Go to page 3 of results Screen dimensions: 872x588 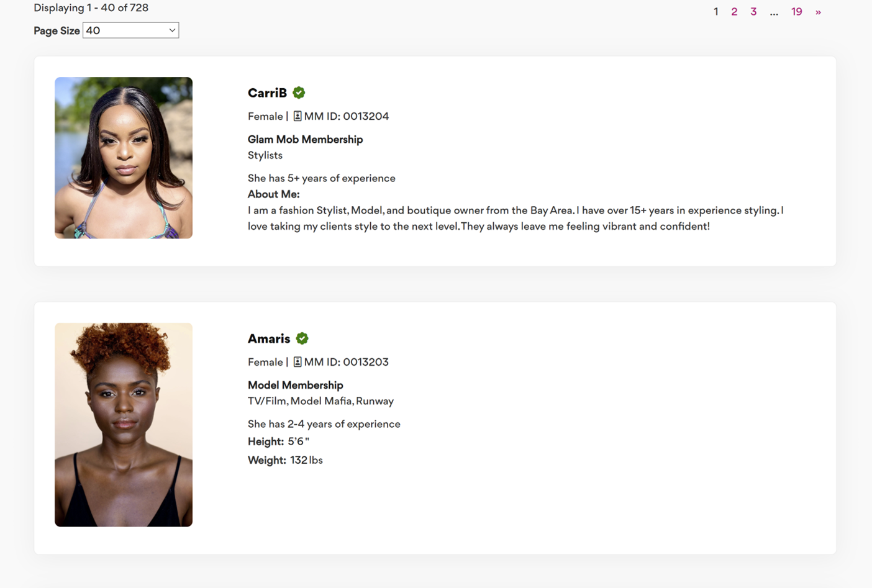coord(753,12)
